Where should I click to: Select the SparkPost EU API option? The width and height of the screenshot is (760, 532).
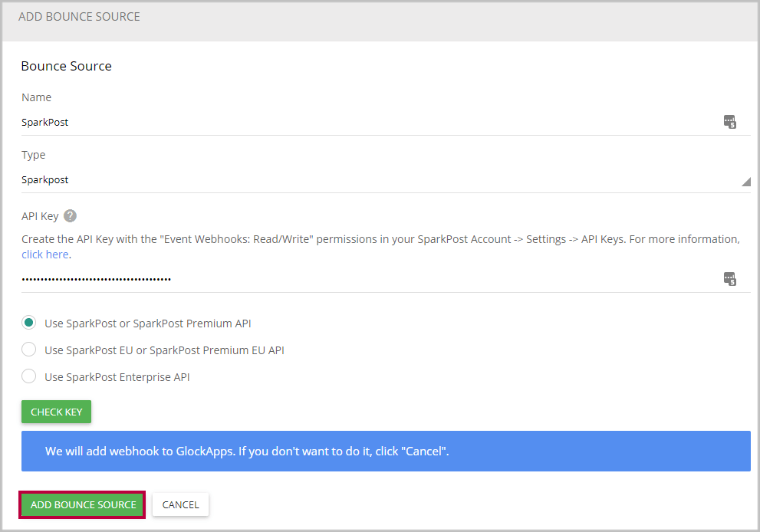tap(28, 350)
